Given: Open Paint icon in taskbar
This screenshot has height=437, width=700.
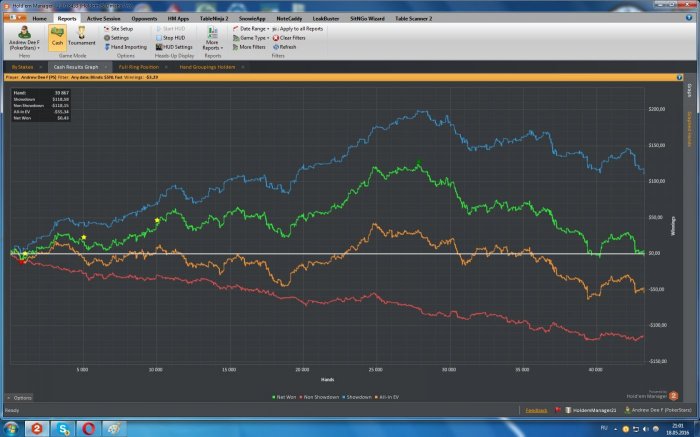Looking at the screenshot, I should (114, 429).
